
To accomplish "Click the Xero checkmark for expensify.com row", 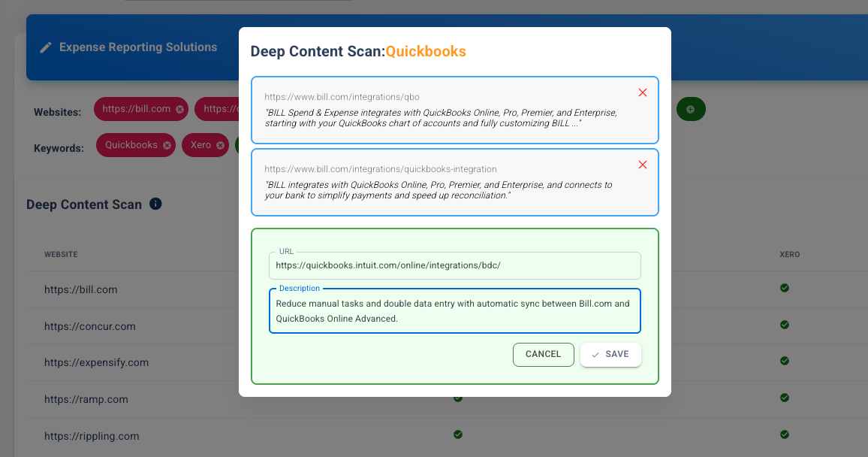I will [785, 362].
